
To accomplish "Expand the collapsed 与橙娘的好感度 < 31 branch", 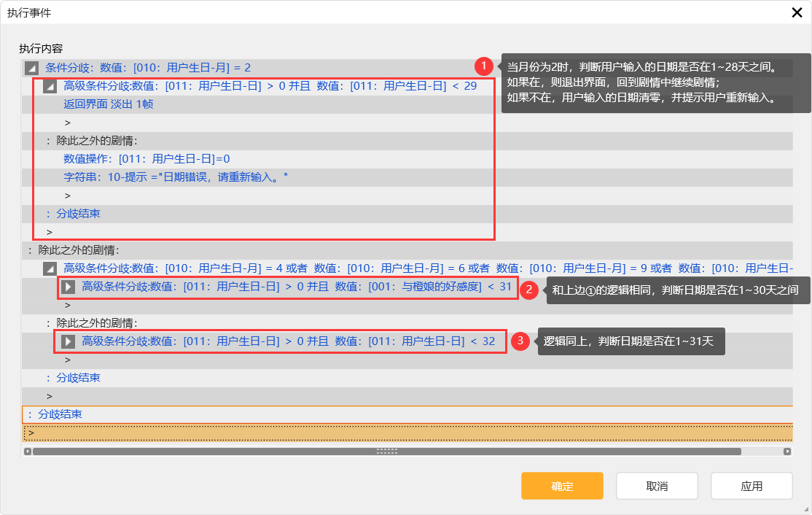I will 69,287.
